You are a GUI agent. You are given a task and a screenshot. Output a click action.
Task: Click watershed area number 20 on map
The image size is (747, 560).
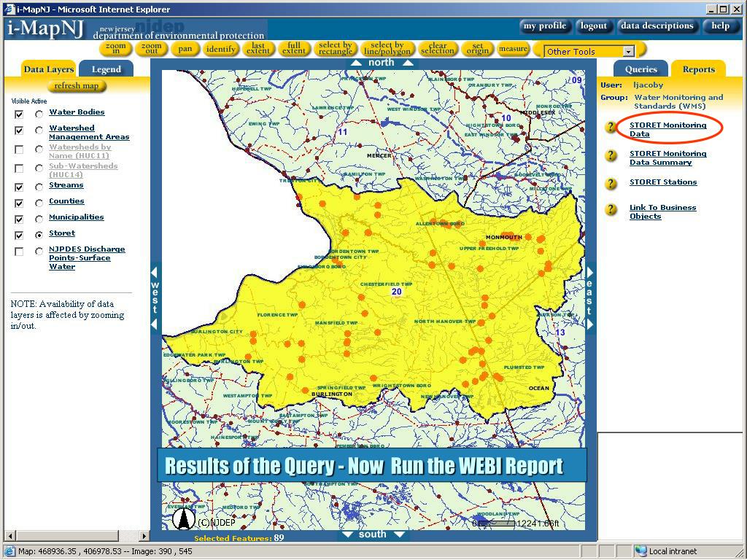pos(396,292)
